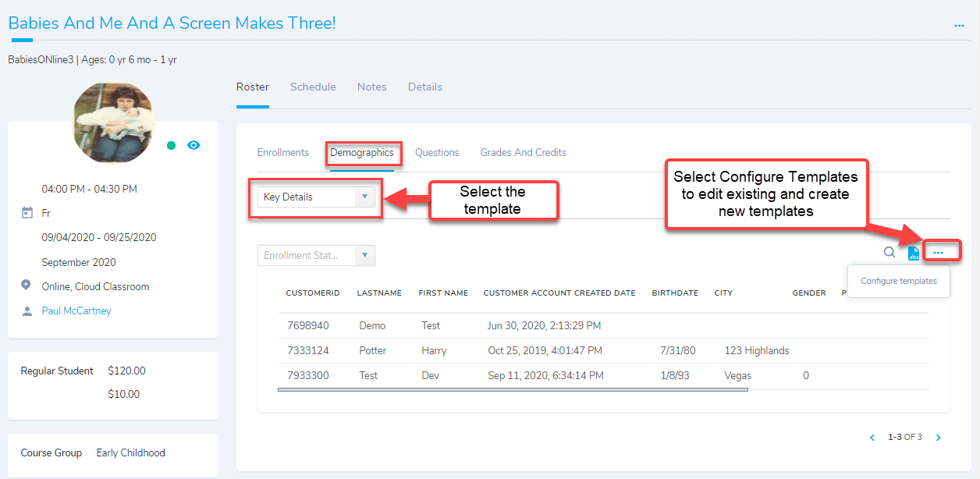980x479 pixels.
Task: Open the Details tab
Action: [x=425, y=87]
